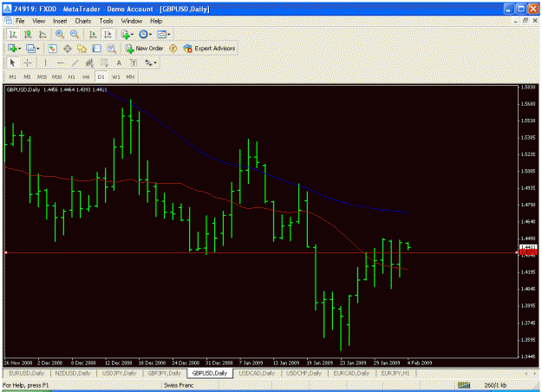Open the new chart dropdown
The height and width of the screenshot is (392, 542).
point(14,49)
